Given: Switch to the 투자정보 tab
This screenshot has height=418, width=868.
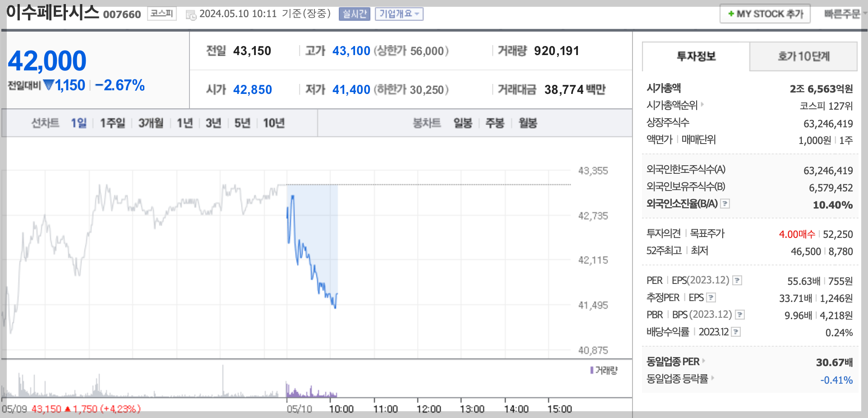Looking at the screenshot, I should (x=696, y=56).
